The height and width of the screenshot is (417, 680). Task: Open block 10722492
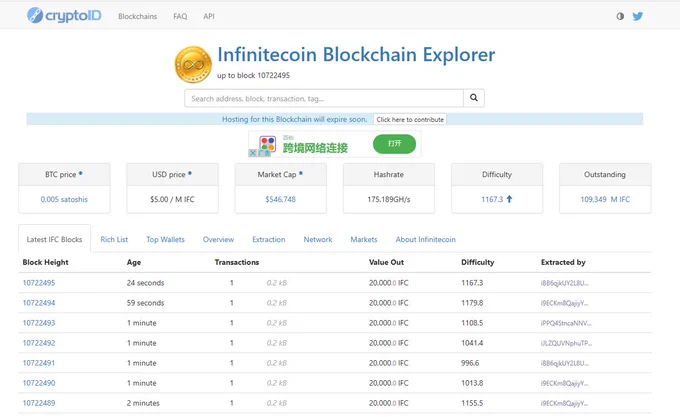pyautogui.click(x=39, y=343)
